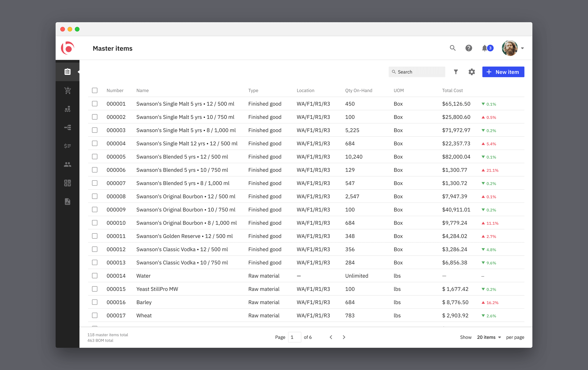Open Swanson's Single Malt 12 yrs • 12 / 500 ml

(x=187, y=143)
